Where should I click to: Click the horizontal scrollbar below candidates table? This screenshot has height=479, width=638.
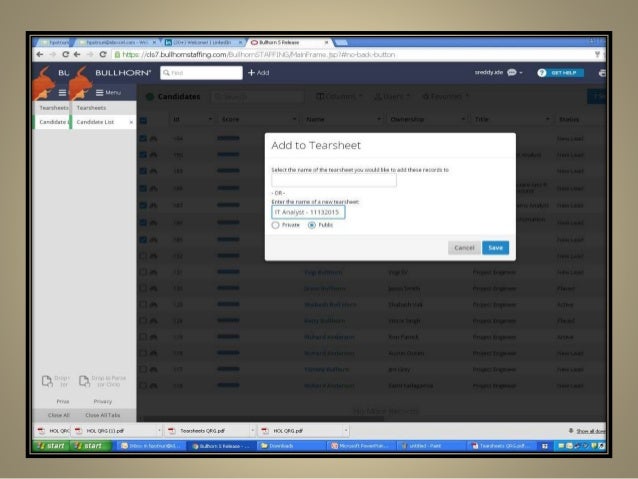point(264,419)
